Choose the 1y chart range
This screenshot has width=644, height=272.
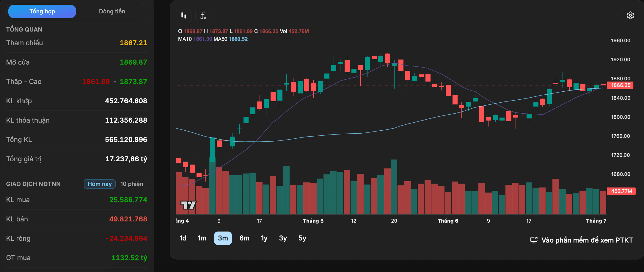[x=264, y=238]
